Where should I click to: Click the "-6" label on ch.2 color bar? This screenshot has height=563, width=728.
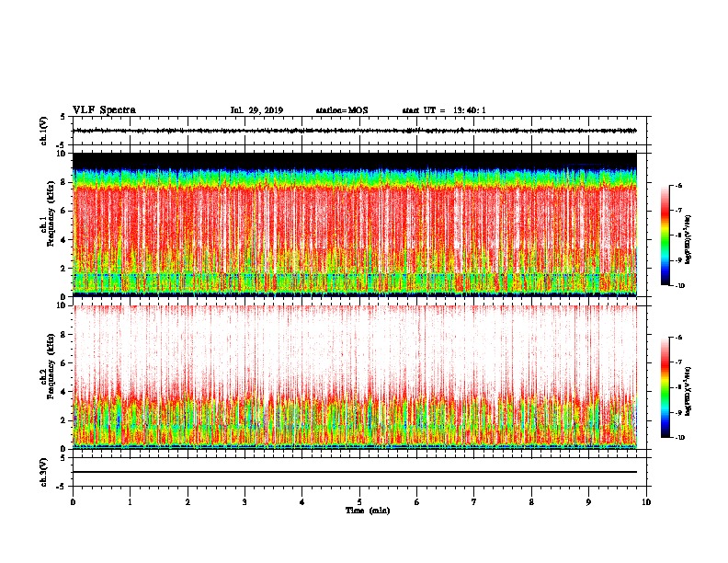coord(678,338)
